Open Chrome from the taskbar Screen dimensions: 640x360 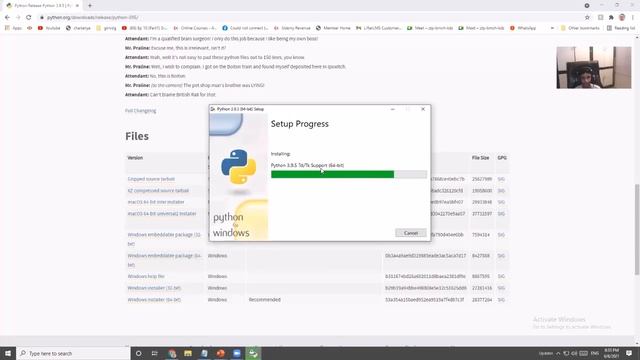[x=172, y=353]
